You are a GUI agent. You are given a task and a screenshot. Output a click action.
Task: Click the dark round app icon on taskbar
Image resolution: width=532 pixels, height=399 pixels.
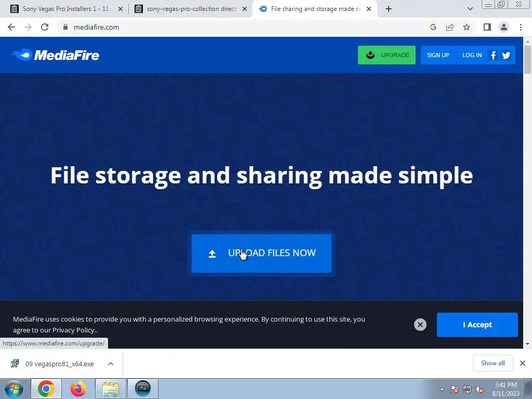[143, 389]
